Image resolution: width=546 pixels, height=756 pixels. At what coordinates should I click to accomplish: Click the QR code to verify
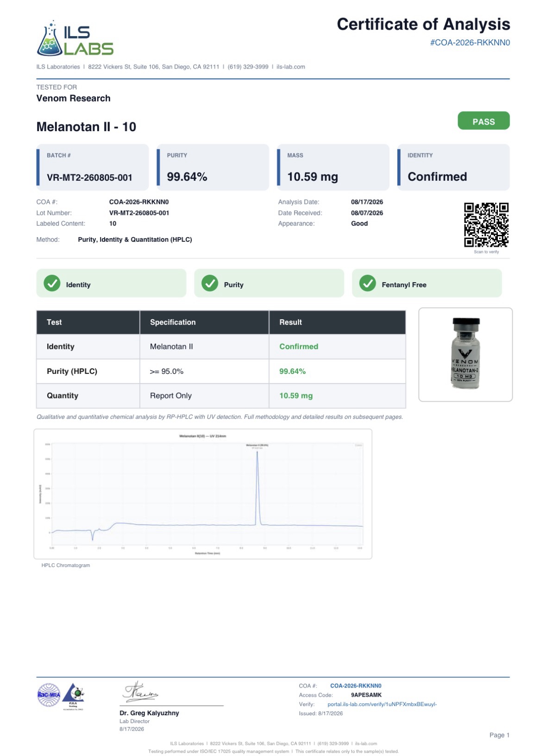point(486,225)
